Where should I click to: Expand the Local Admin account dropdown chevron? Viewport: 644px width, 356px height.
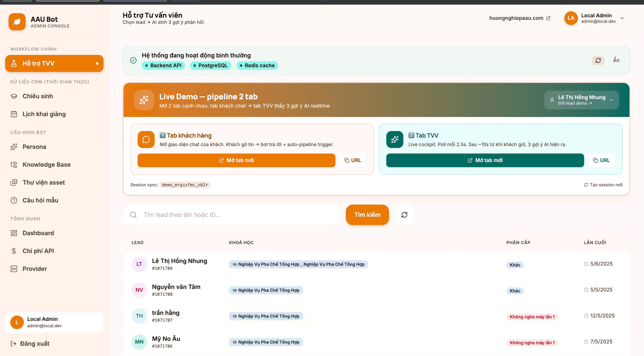pyautogui.click(x=622, y=18)
